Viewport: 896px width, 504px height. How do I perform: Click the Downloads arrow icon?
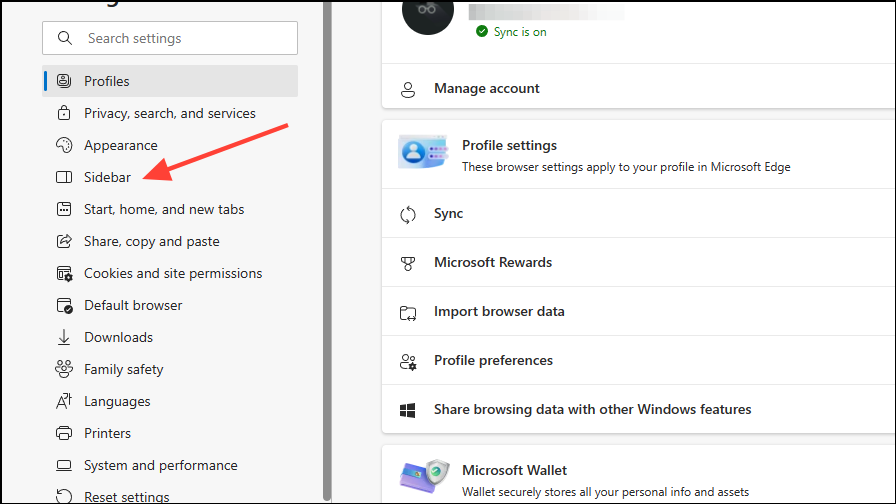(x=64, y=337)
